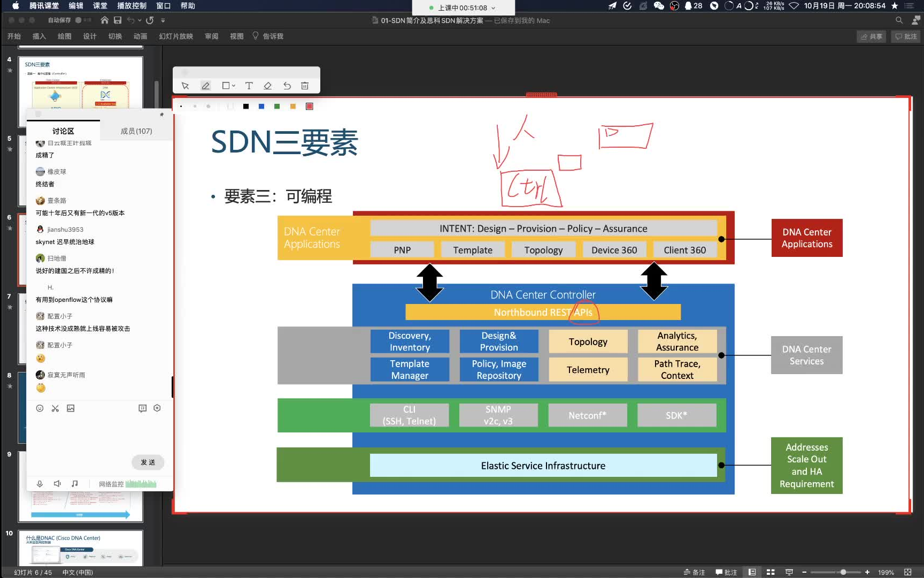Toggle the 批注 pane in status bar
Image resolution: width=924 pixels, height=578 pixels.
point(726,572)
